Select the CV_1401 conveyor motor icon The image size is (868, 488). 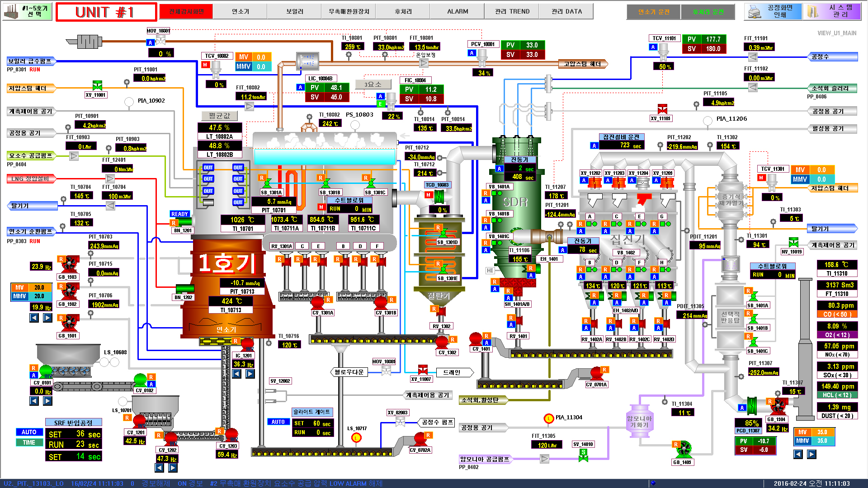coord(476,339)
